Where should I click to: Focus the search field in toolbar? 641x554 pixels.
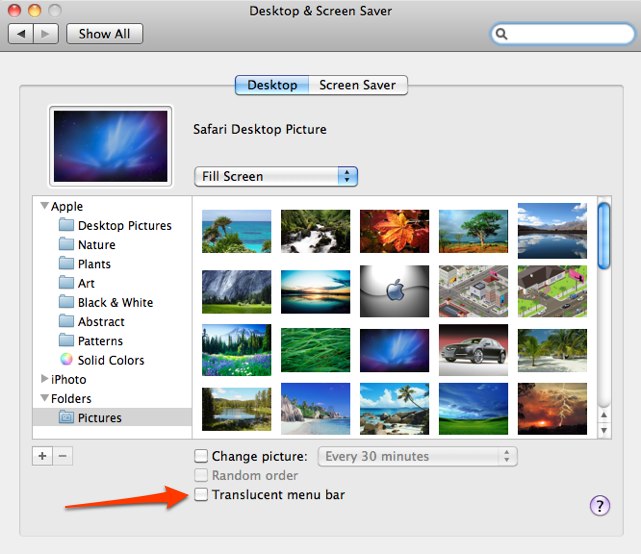click(563, 34)
